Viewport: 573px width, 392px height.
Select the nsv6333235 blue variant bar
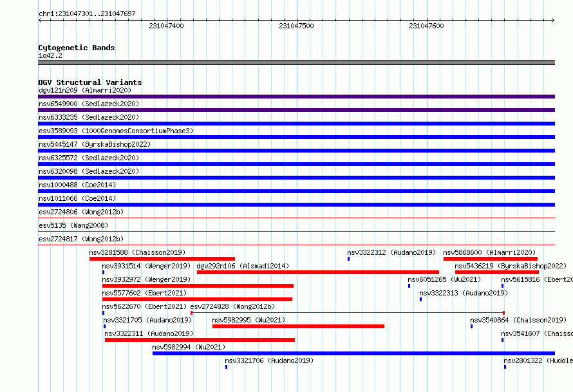click(296, 124)
